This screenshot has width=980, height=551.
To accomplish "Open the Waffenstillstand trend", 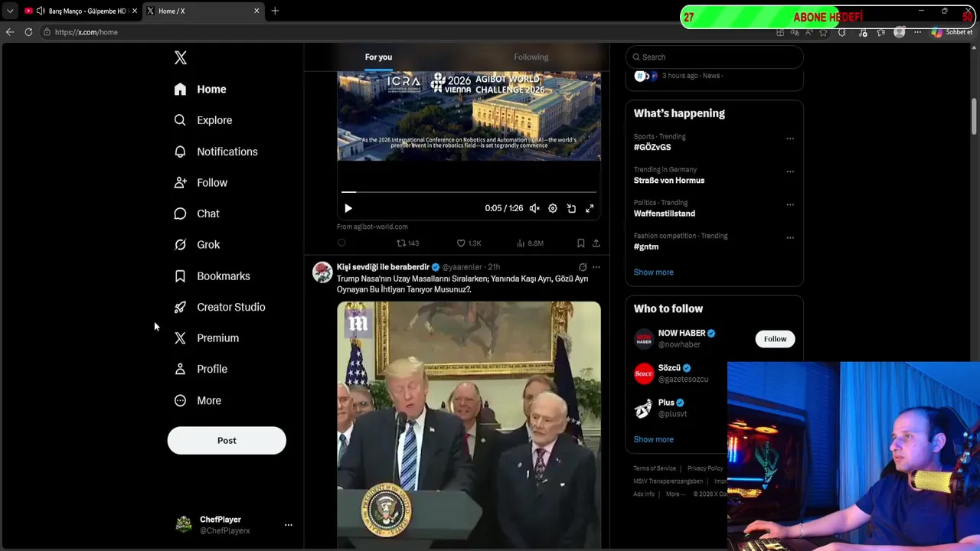I will click(x=665, y=214).
